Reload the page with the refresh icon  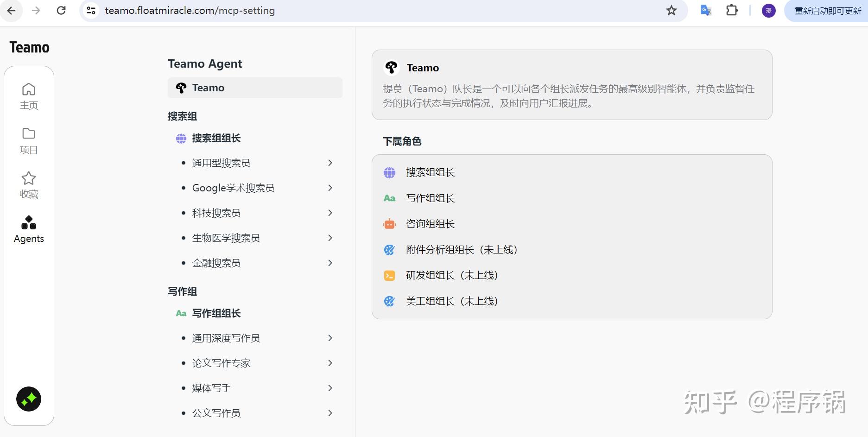pyautogui.click(x=61, y=11)
